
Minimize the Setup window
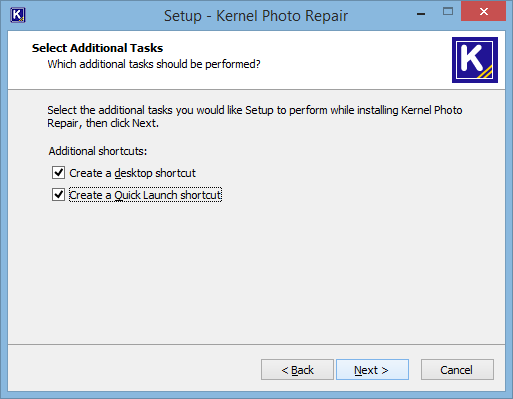point(421,14)
